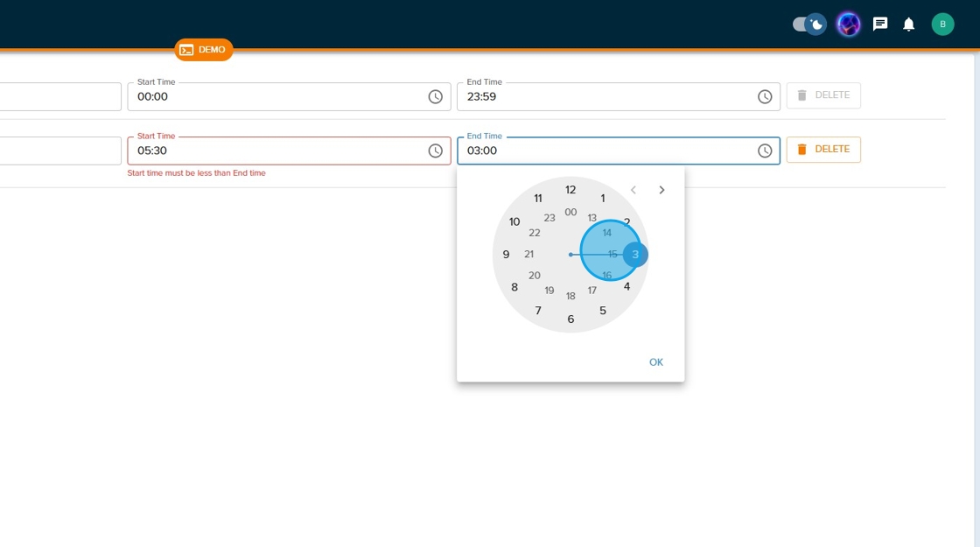The image size is (980, 547).
Task: Go to next clock view with right chevron
Action: coord(661,190)
